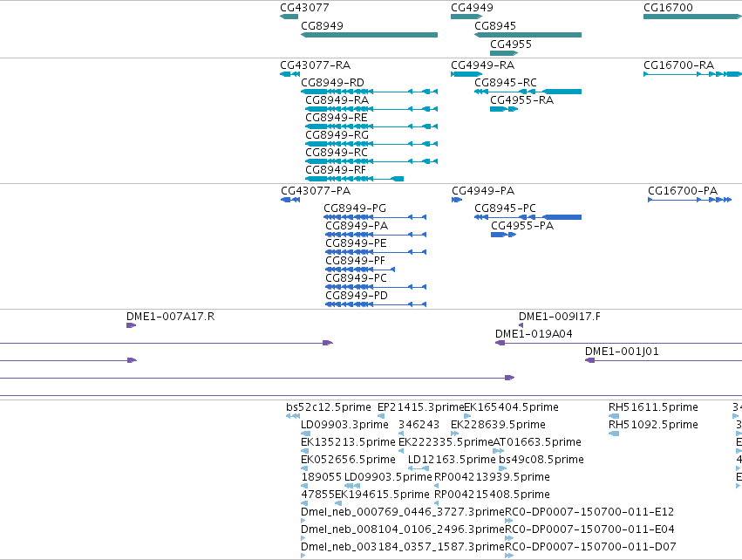Click EST RP004215408.5prime
Image resolution: width=742 pixels, height=560 pixels.
point(436,503)
